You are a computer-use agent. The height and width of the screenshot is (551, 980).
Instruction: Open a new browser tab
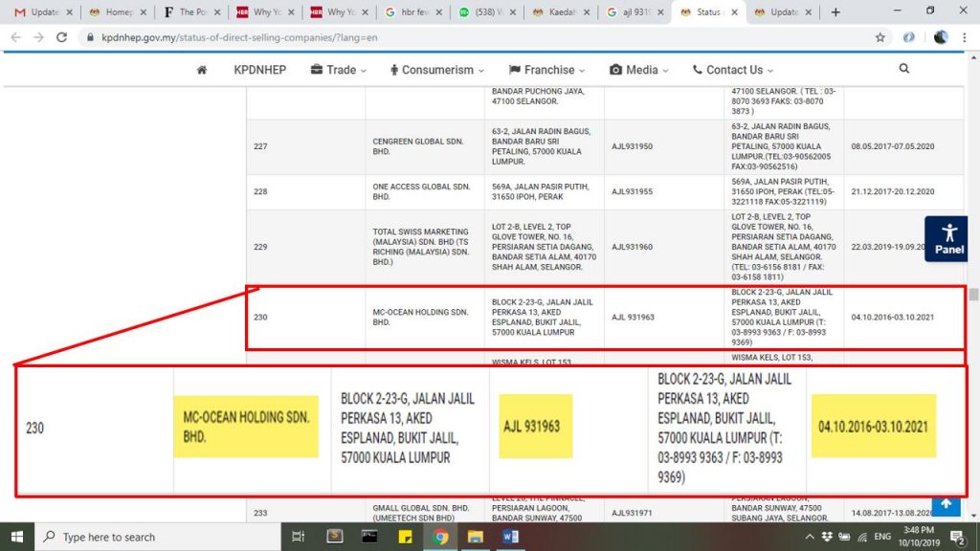point(835,11)
